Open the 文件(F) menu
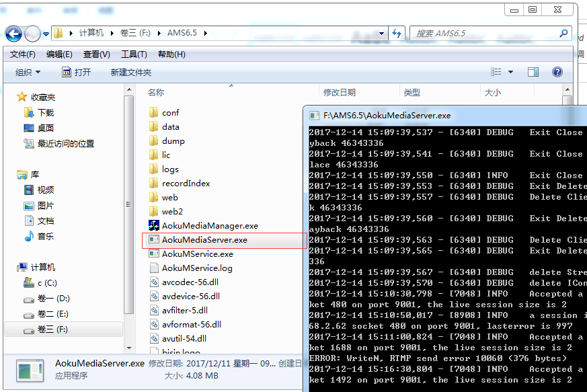This screenshot has height=392, width=587. tap(22, 54)
